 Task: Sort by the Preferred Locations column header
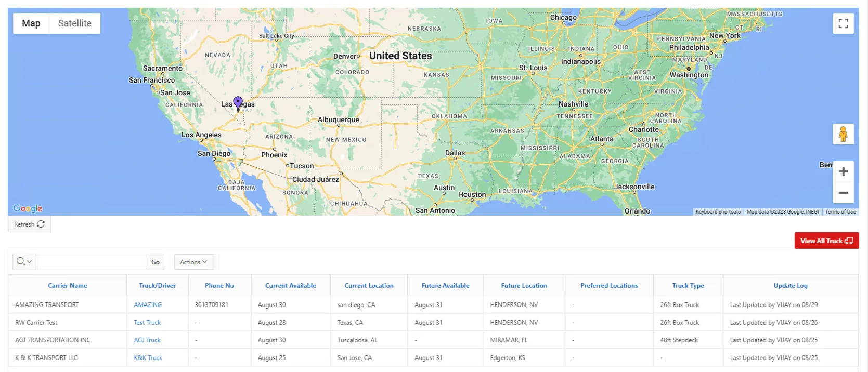[610, 285]
